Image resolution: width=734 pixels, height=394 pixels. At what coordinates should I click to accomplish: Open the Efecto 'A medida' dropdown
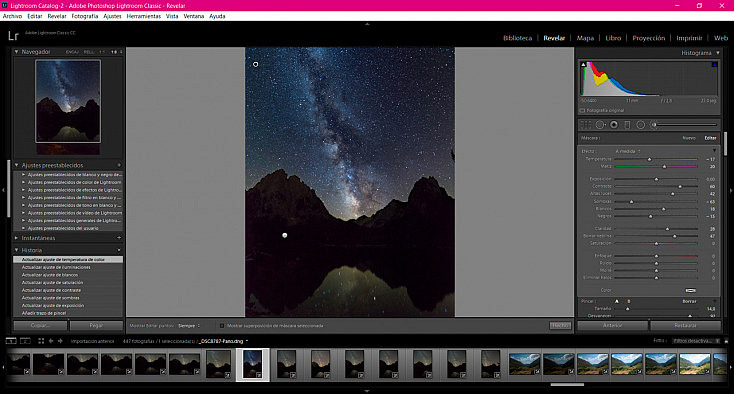click(628, 151)
